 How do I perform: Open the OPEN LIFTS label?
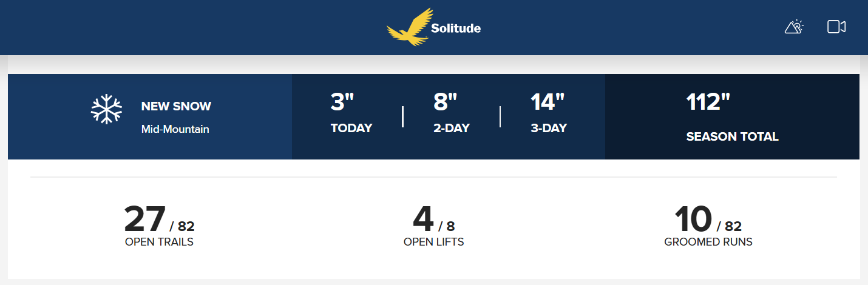point(433,242)
